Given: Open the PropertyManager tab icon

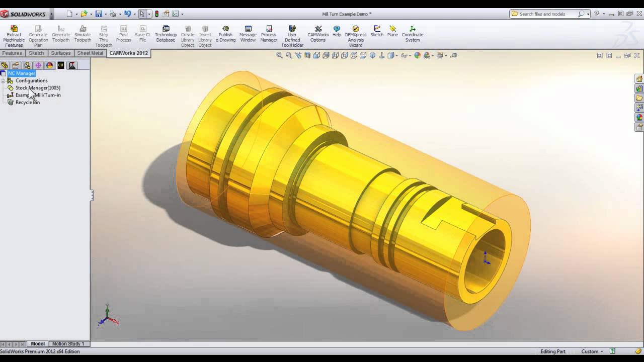Looking at the screenshot, I should [16, 65].
